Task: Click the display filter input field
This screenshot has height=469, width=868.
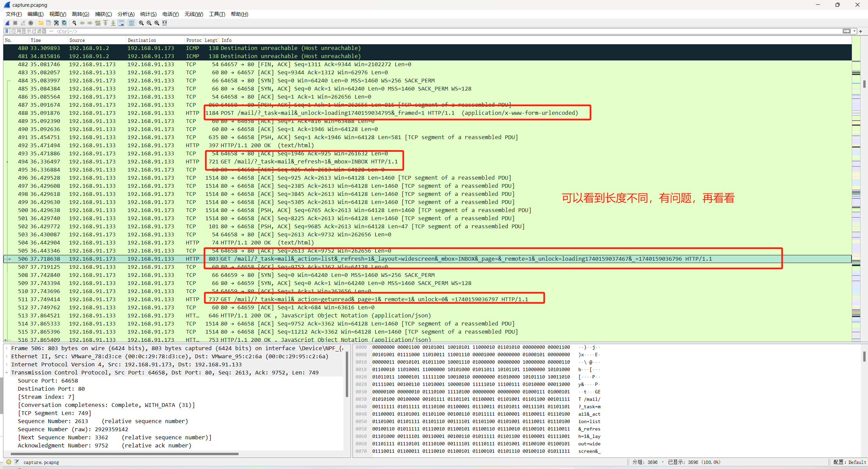Action: pos(406,31)
